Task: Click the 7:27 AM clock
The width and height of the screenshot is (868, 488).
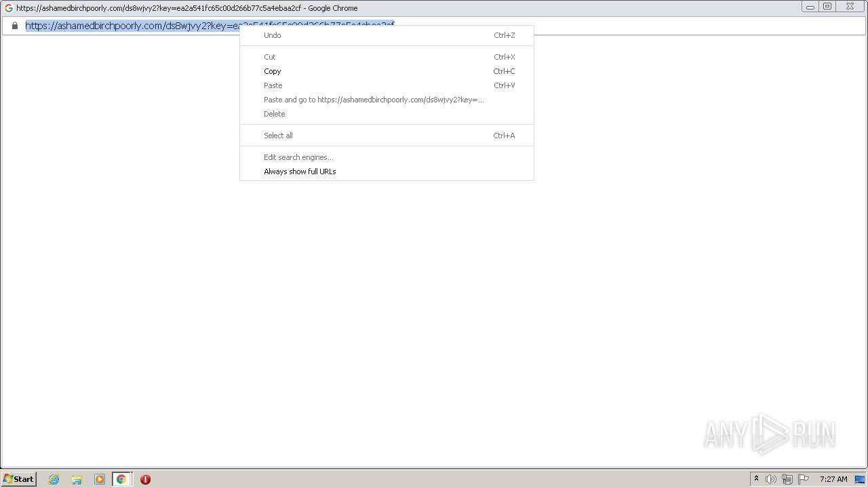Action: coord(833,479)
